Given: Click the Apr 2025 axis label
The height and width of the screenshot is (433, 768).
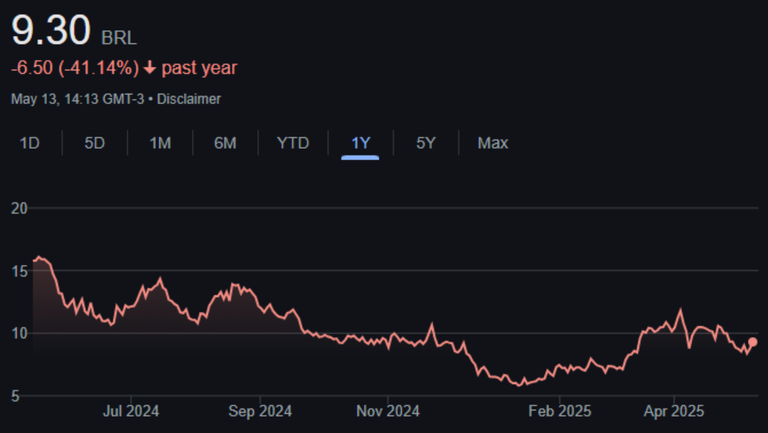Looking at the screenshot, I should coord(674,410).
